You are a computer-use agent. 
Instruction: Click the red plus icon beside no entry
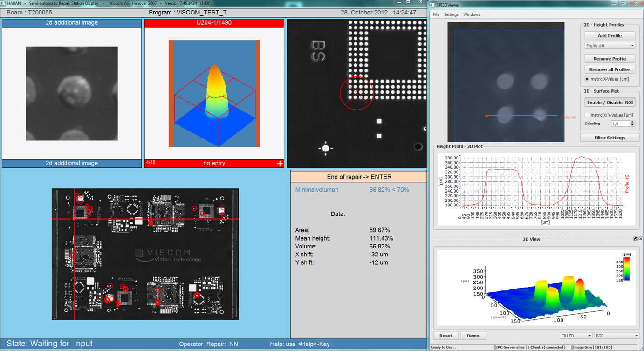click(280, 163)
